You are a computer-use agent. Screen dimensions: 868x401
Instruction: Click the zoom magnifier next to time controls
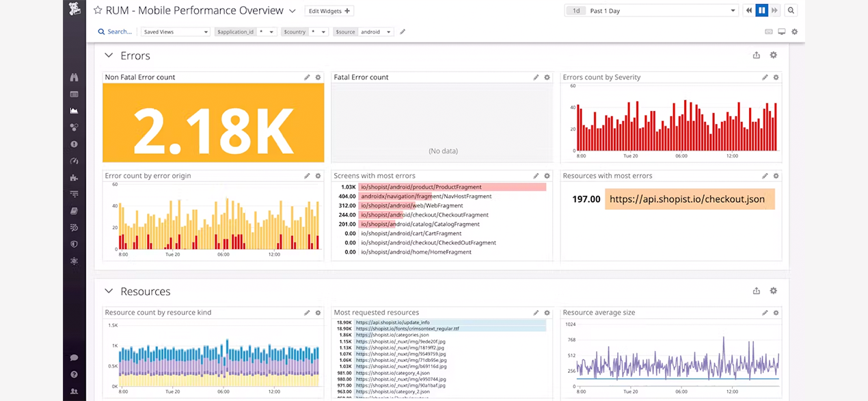[791, 11]
